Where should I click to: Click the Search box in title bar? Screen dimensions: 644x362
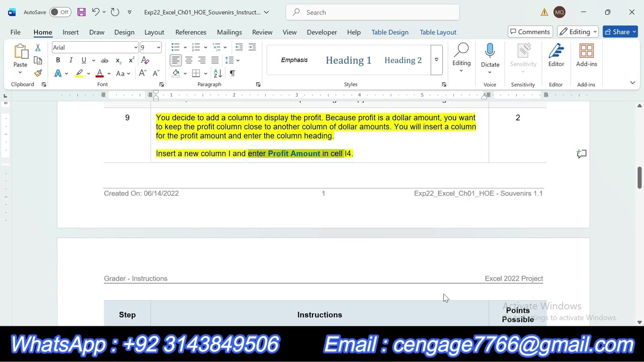[372, 12]
